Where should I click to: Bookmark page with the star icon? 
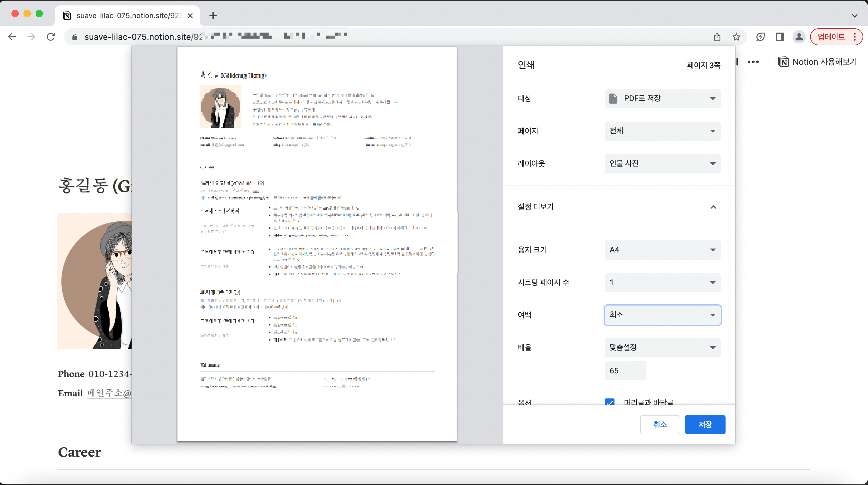tap(736, 37)
